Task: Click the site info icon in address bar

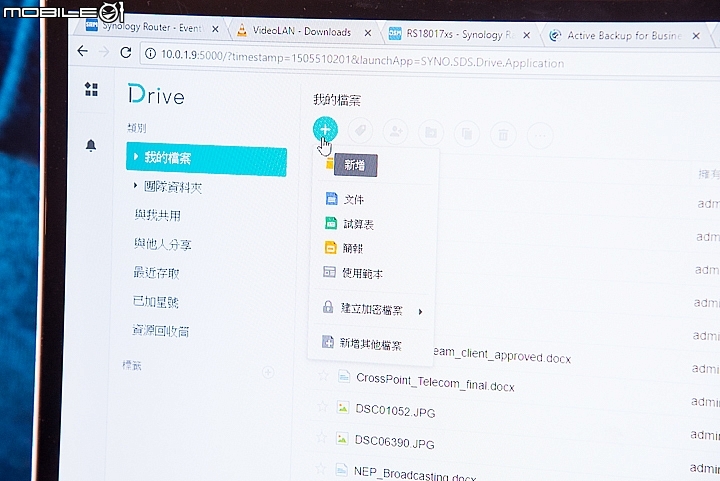Action: [x=150, y=54]
